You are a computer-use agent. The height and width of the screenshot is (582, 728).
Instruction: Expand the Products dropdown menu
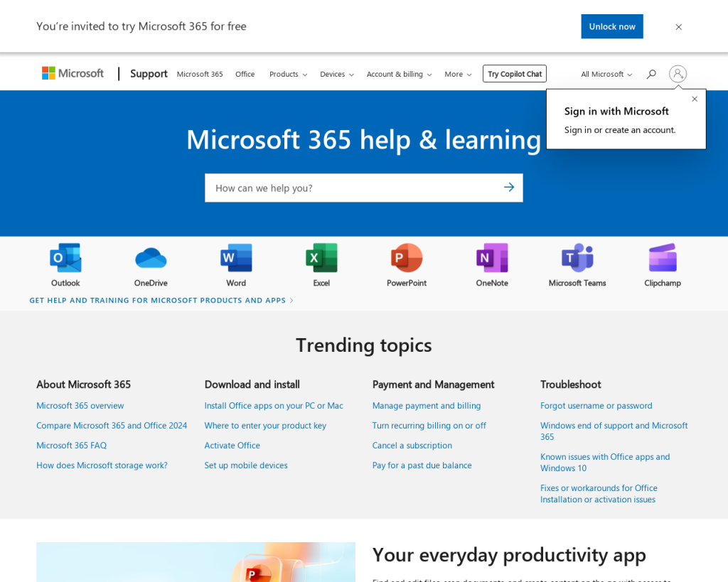pyautogui.click(x=289, y=74)
